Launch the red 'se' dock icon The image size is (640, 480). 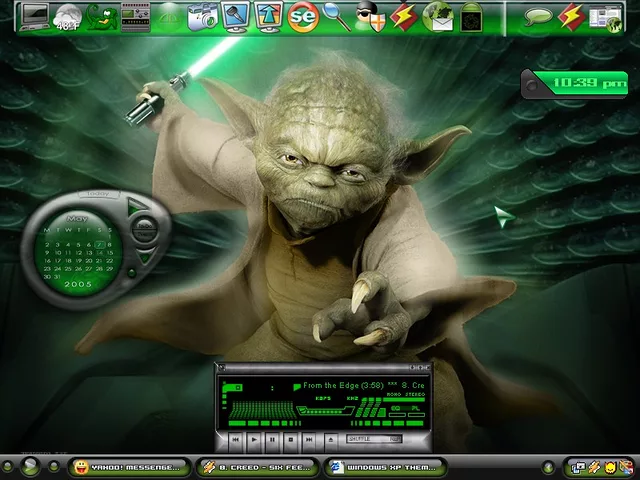(303, 16)
